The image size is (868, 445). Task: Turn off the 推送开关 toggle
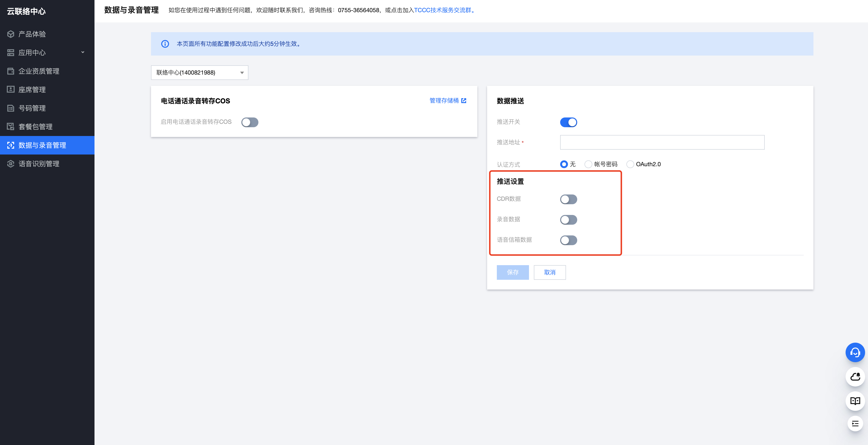click(568, 122)
